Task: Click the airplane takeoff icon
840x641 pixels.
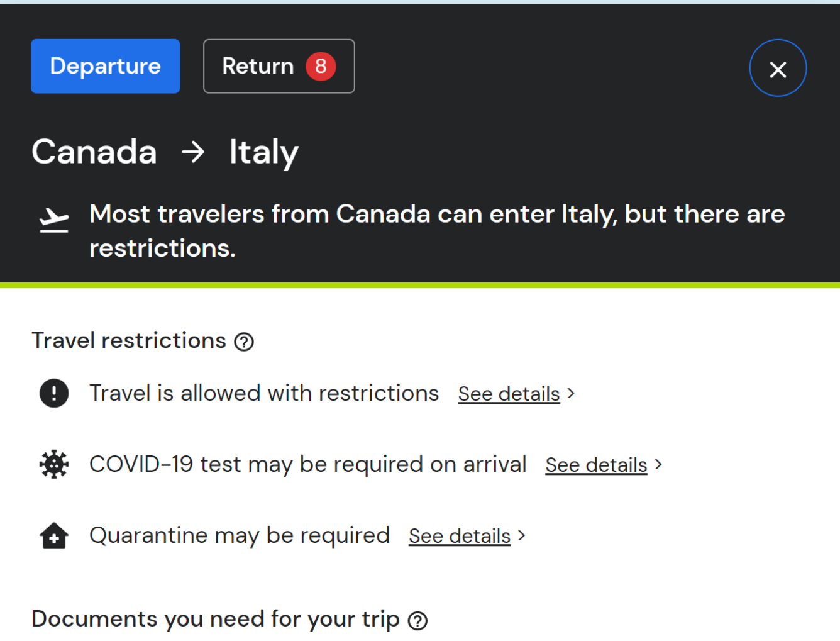Action: pos(54,220)
